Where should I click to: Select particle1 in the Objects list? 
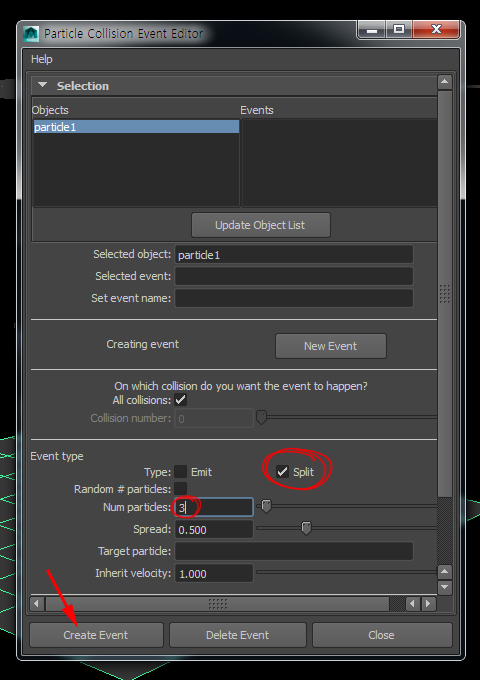[136, 127]
